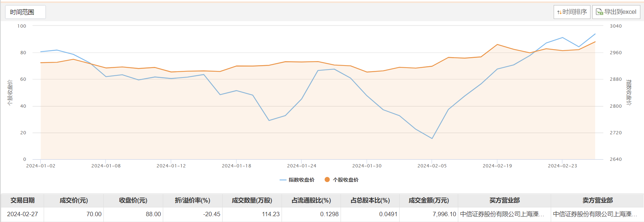Select the 成交数量(万股) column header
Viewport: 644px width, 222px height.
252,201
